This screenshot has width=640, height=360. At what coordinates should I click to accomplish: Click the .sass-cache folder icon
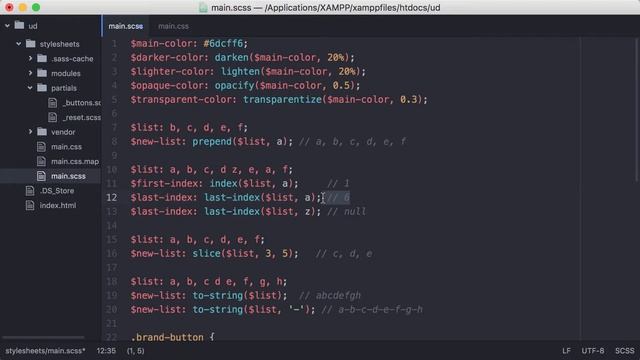tap(42, 58)
